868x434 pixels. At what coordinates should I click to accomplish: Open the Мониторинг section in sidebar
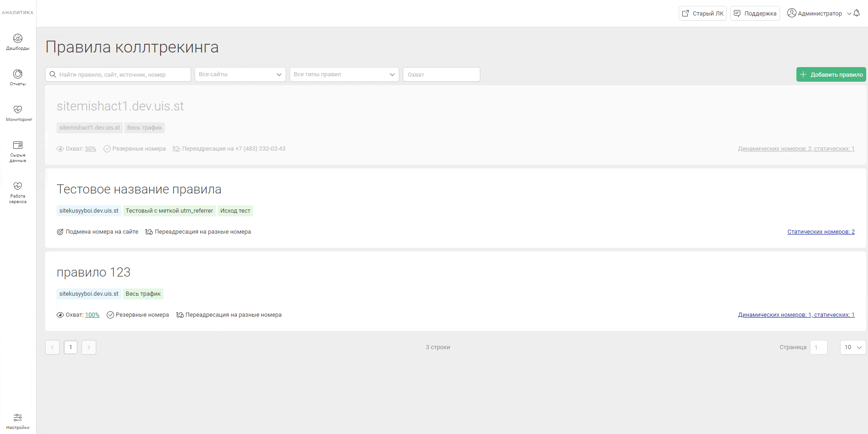coord(18,113)
